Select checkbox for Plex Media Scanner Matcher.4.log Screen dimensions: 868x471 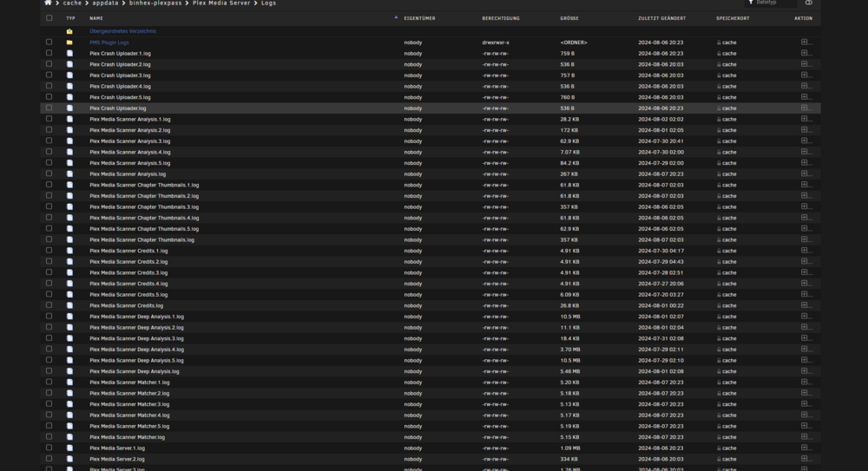(x=49, y=415)
